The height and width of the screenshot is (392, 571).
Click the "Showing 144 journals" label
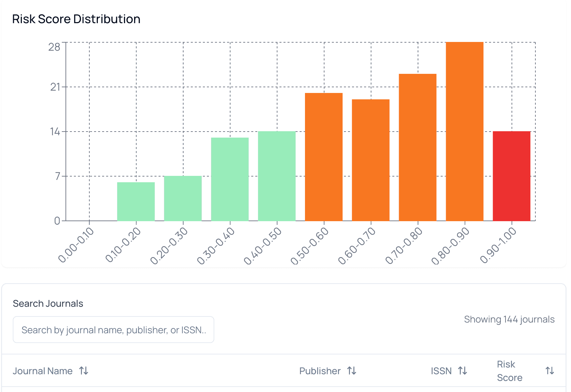point(509,319)
